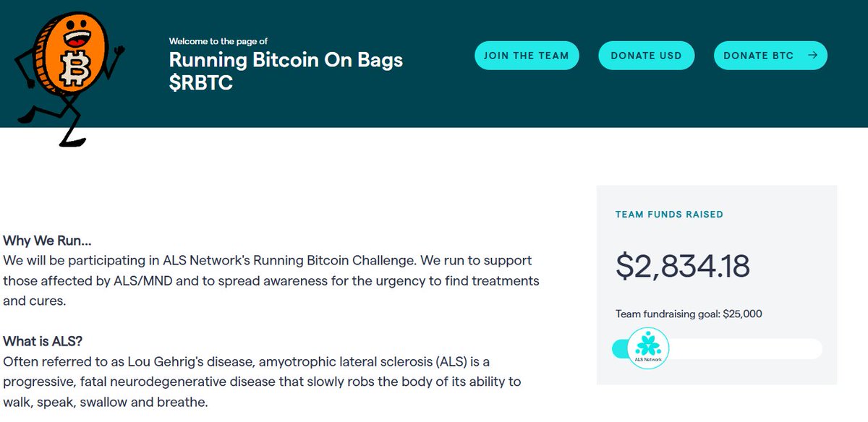Click the TEAM FUNDS RAISED label
Image resolution: width=868 pixels, height=422 pixels.
(x=669, y=215)
